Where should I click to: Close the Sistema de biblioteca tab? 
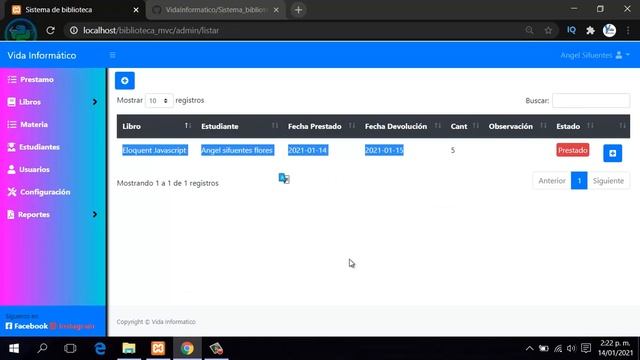(136, 10)
